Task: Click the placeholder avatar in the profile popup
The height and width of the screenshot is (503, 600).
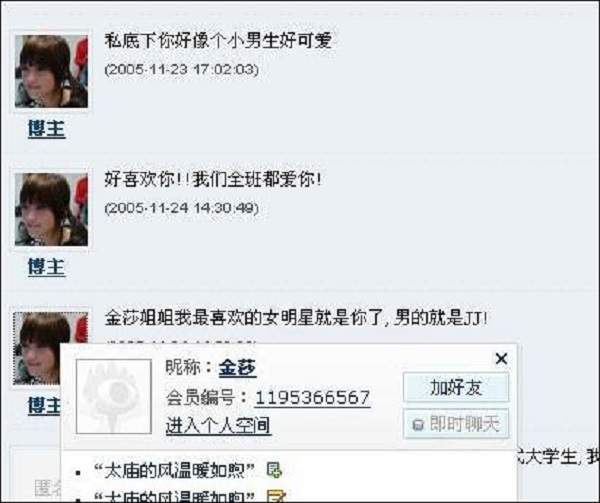Action: (x=114, y=396)
